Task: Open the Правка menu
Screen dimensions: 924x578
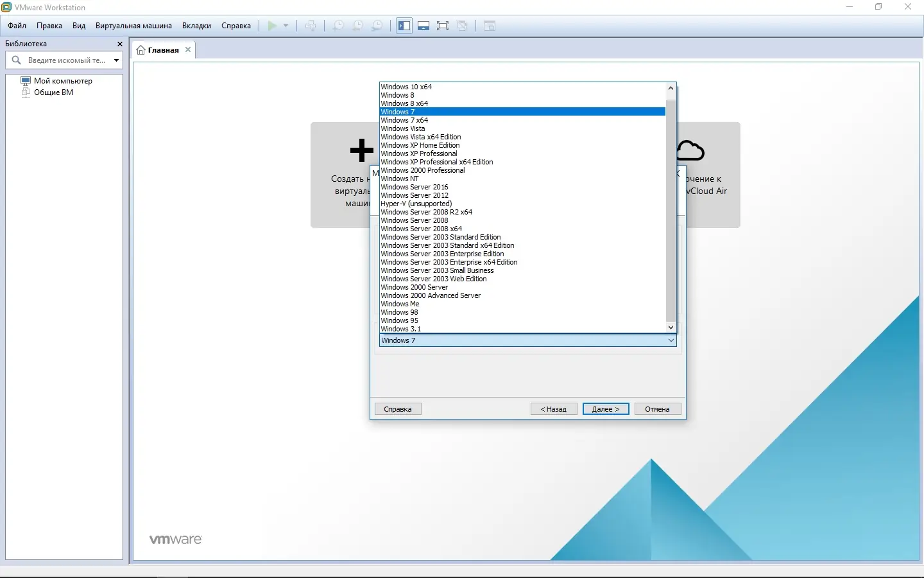Action: point(49,26)
